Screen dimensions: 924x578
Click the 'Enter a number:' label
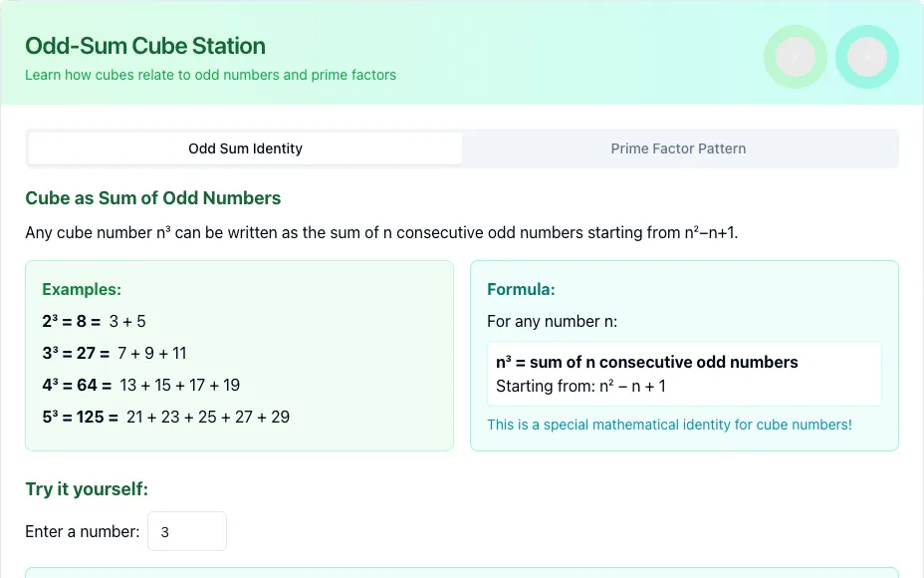pyautogui.click(x=82, y=531)
